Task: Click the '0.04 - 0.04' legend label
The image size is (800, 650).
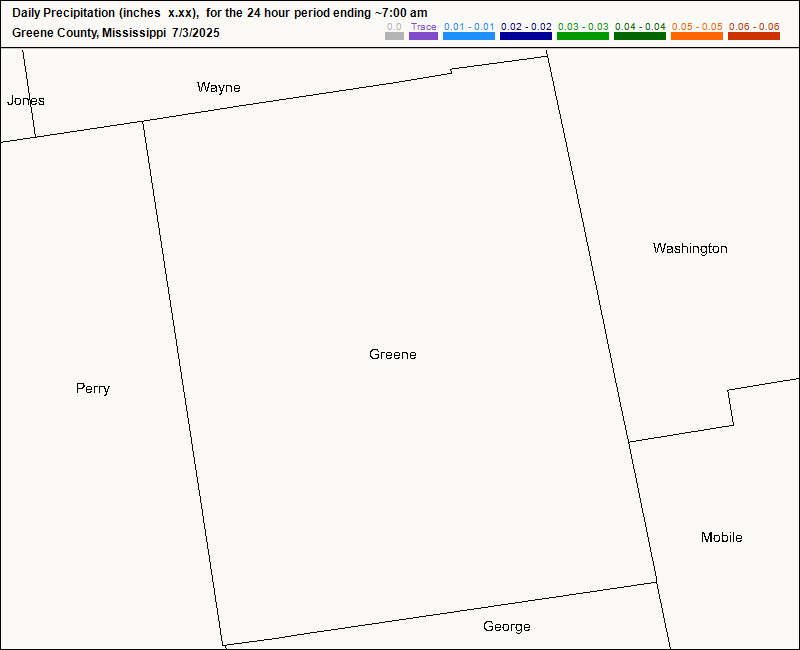Action: 640,27
